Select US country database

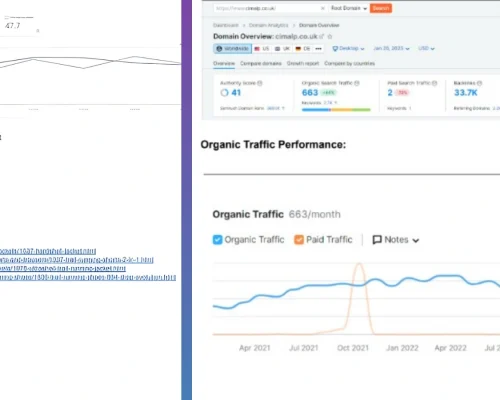click(x=262, y=49)
